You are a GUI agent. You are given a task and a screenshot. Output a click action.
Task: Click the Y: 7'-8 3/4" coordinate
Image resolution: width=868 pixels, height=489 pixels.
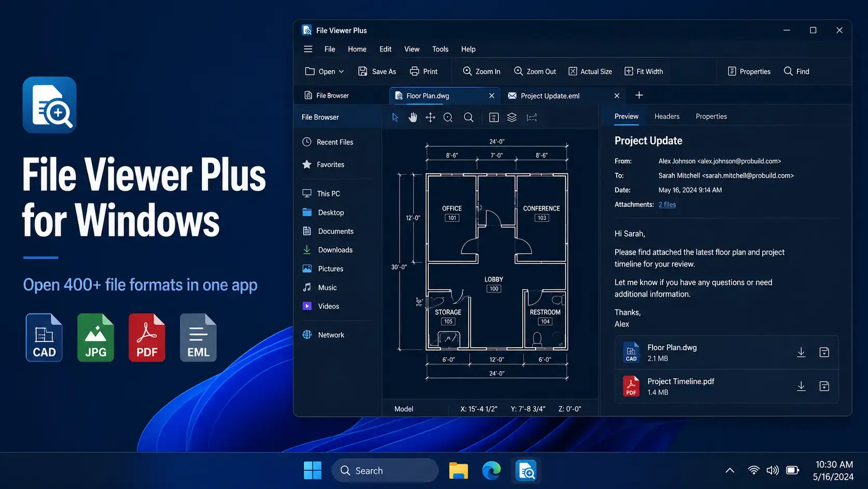(528, 409)
